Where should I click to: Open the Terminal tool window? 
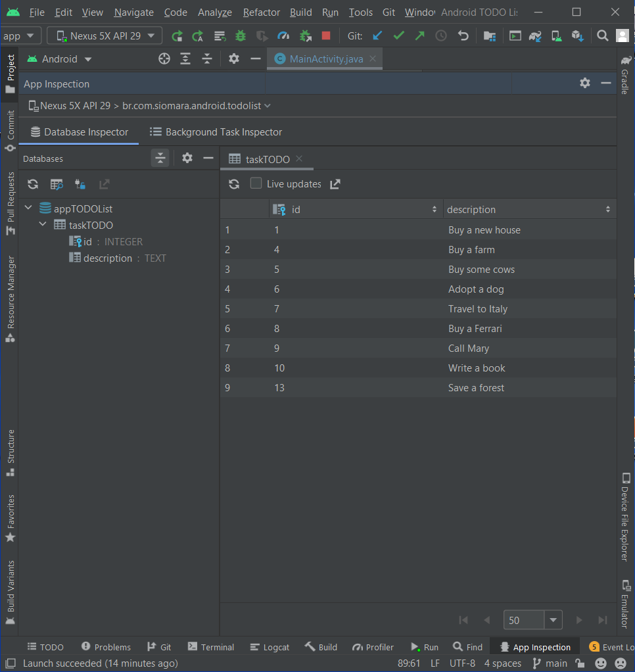(x=210, y=646)
